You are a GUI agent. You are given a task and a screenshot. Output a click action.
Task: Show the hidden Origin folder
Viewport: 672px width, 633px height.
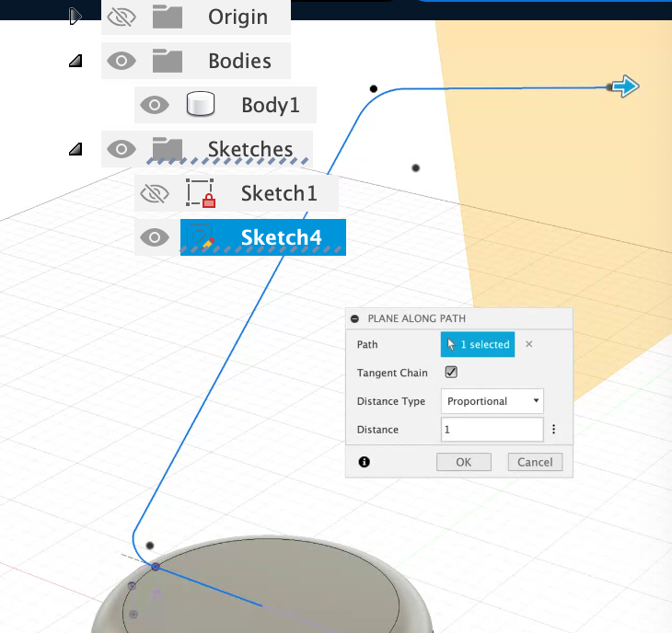coord(122,17)
